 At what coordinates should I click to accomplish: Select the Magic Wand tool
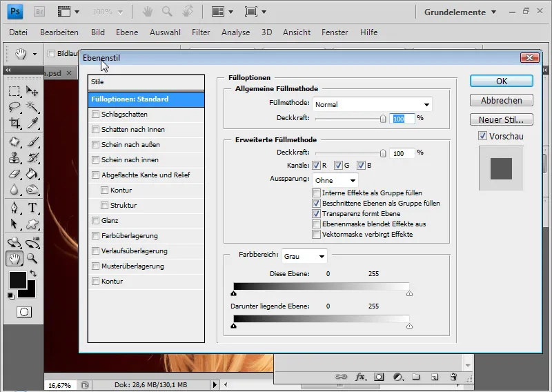32,107
